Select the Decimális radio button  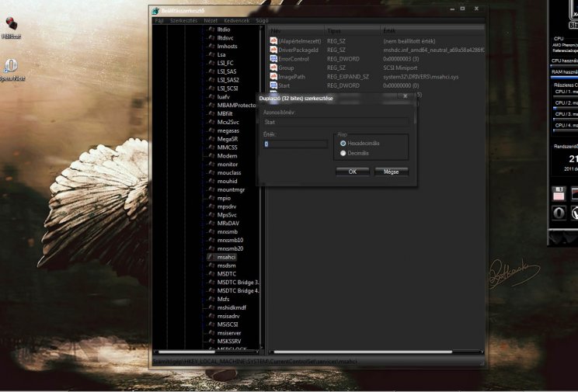pyautogui.click(x=343, y=153)
